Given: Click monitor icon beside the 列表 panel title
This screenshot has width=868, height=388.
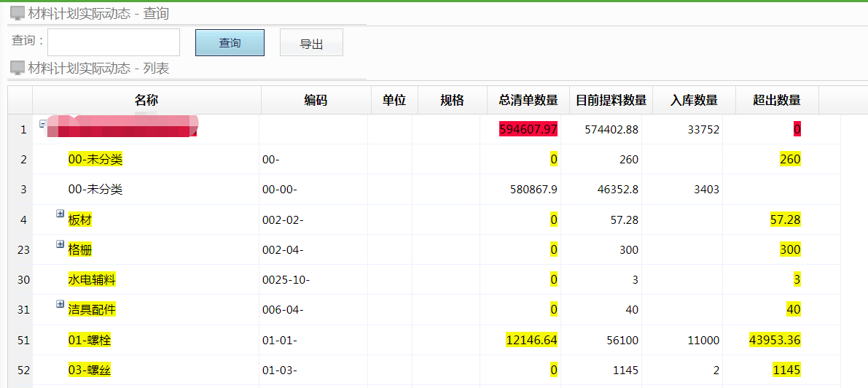Looking at the screenshot, I should click(x=17, y=68).
